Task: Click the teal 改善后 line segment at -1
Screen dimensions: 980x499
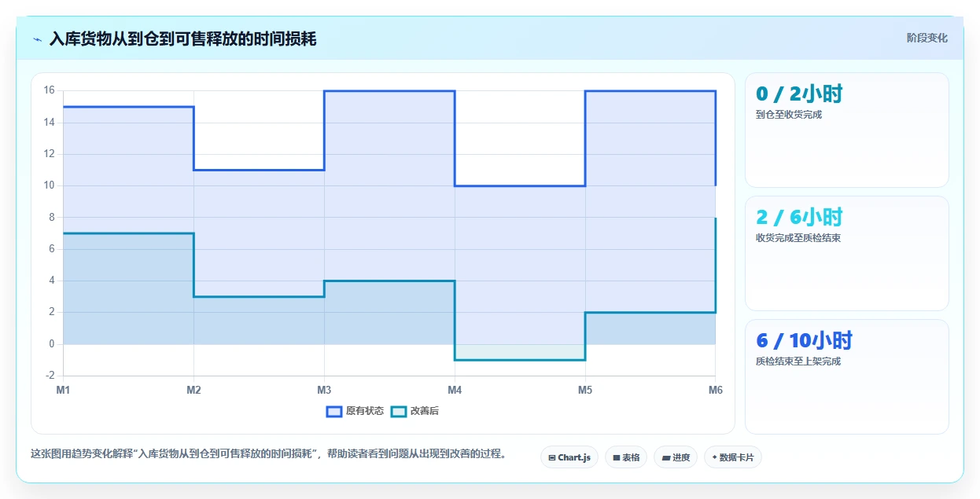Action: 520,360
